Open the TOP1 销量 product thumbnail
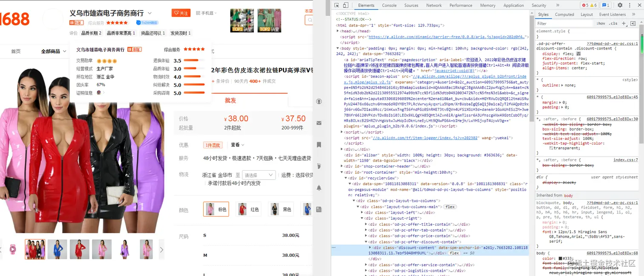This screenshot has width=644, height=276. point(242,20)
